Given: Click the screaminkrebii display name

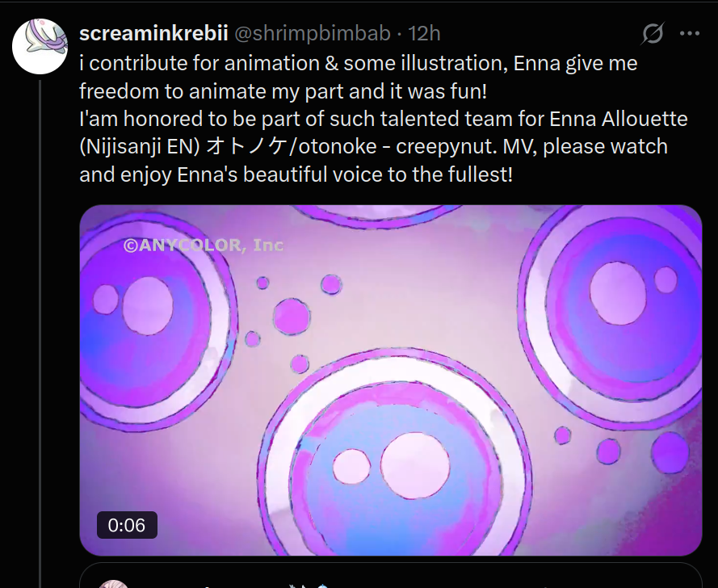Looking at the screenshot, I should click(153, 33).
